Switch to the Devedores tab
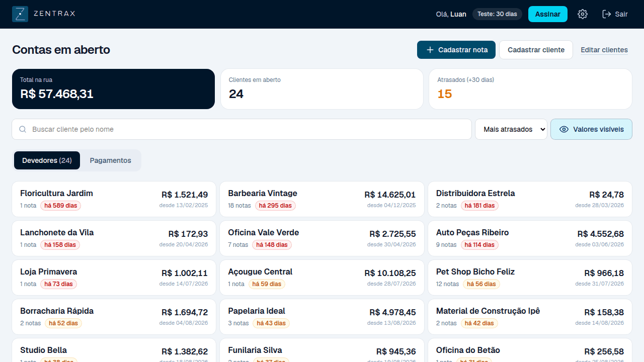Viewport: 644px width, 362px height. pos(47,160)
